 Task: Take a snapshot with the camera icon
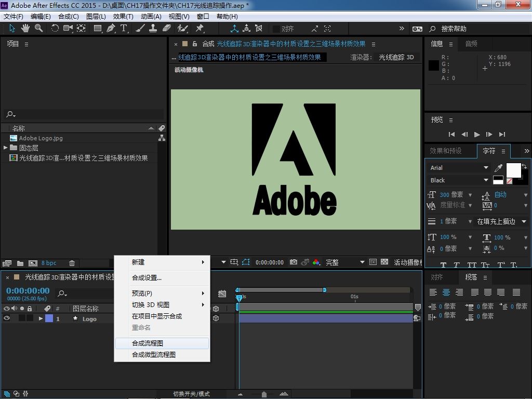click(294, 262)
